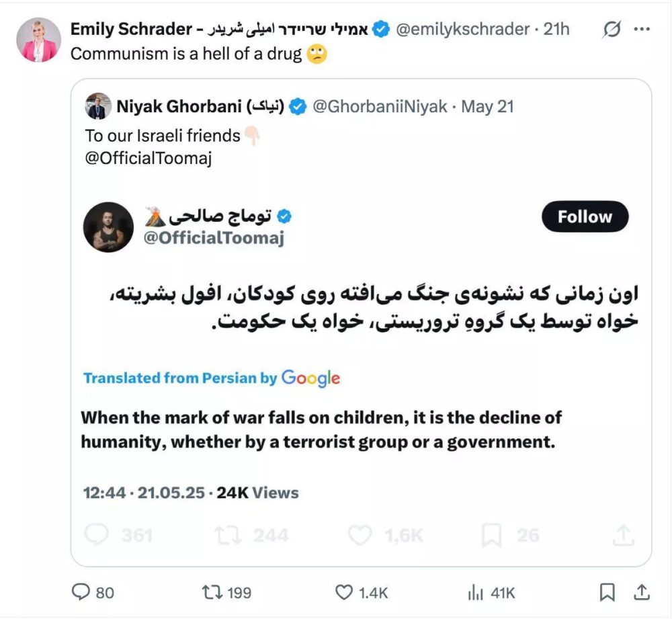
Task: Click the reply icon with 80 comments
Action: (81, 592)
